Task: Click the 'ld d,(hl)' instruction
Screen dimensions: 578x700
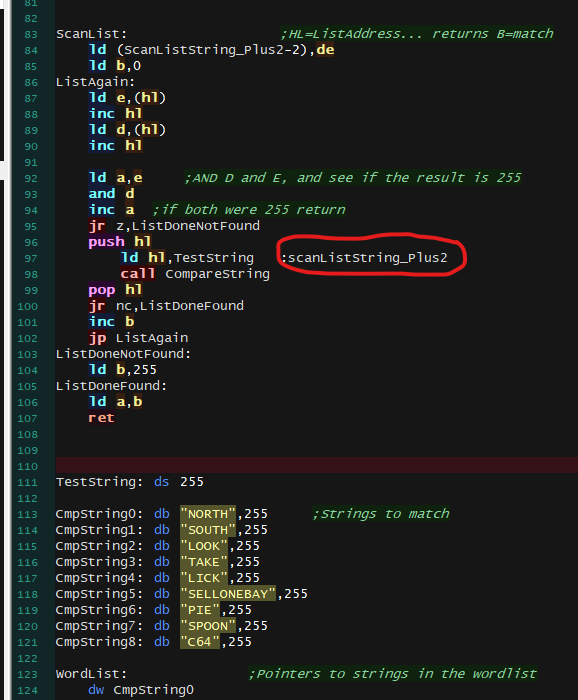Action: 127,130
